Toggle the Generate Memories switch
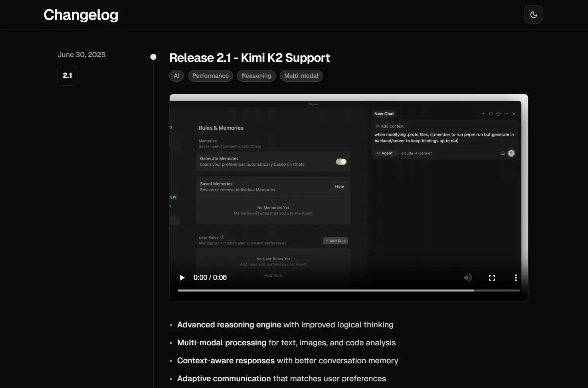The height and width of the screenshot is (388, 588). tap(341, 162)
